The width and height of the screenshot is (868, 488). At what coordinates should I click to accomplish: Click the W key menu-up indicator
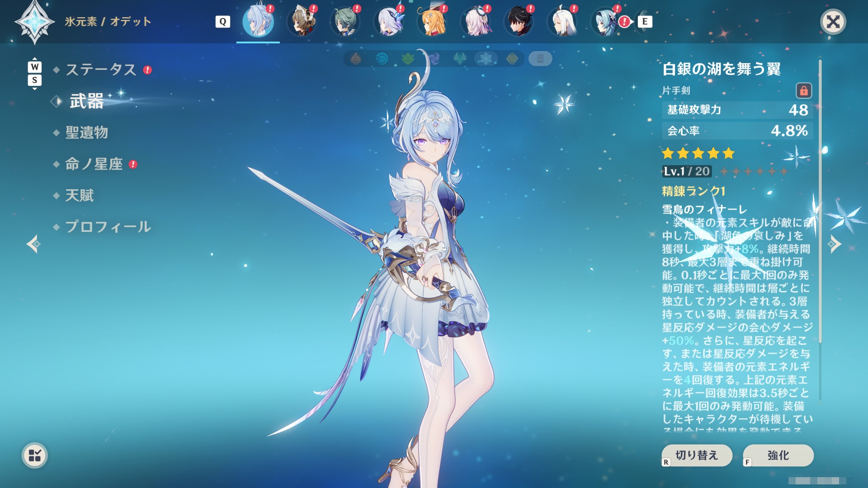pyautogui.click(x=35, y=67)
